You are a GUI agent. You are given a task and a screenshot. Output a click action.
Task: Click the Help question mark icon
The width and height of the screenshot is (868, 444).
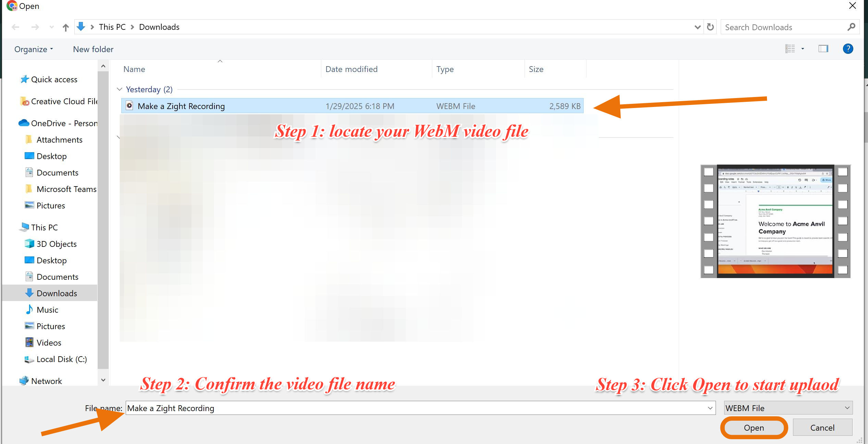click(848, 49)
